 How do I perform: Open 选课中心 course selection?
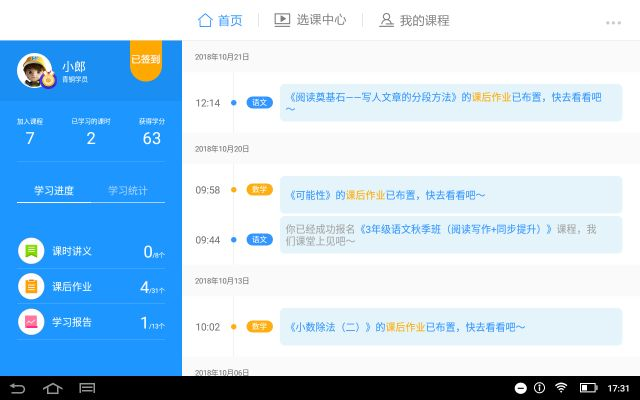(310, 20)
